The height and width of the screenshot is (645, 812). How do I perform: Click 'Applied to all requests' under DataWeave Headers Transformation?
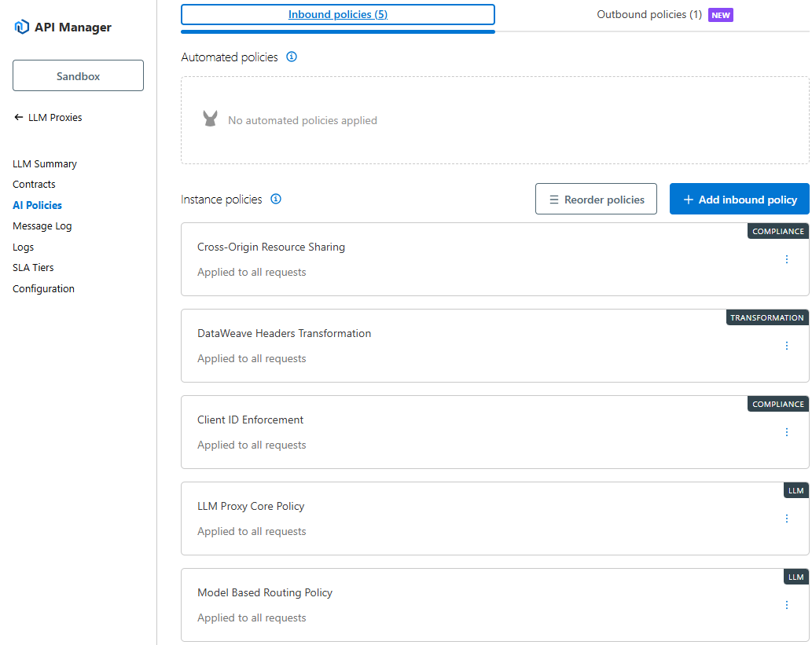pos(252,359)
